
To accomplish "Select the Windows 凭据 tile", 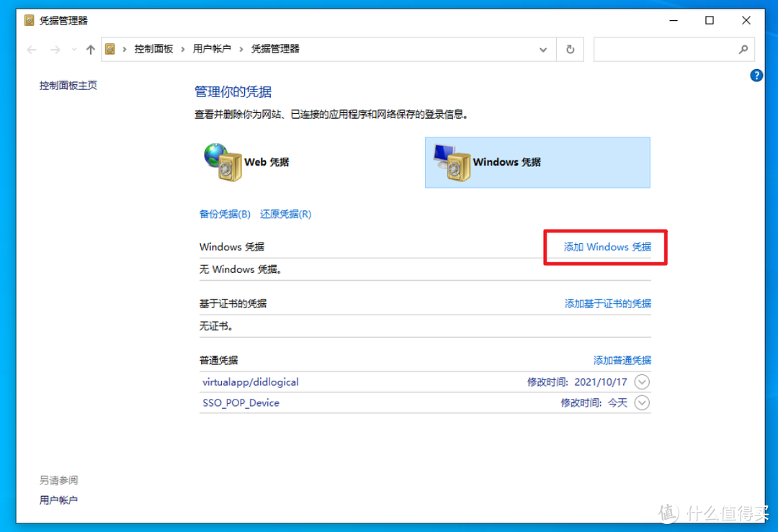I will [x=537, y=162].
